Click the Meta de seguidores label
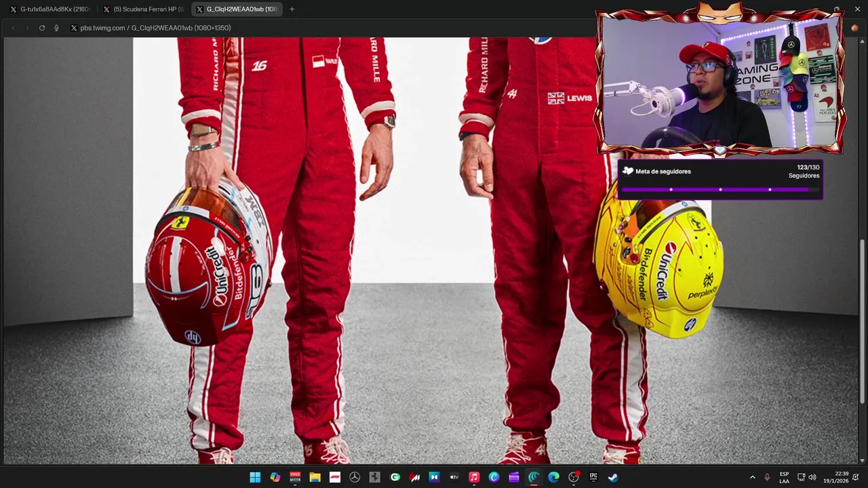Screen dimensions: 868x488 pyautogui.click(x=663, y=171)
